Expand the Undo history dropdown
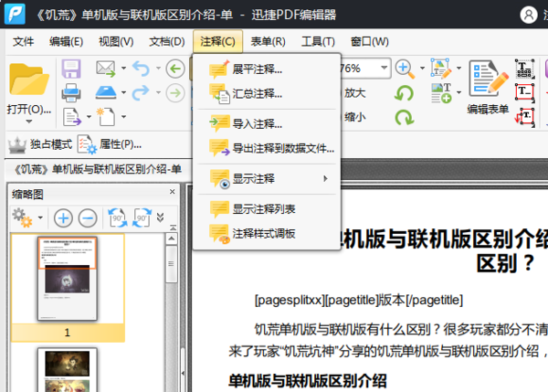Viewport: 548px width, 392px height. click(158, 69)
